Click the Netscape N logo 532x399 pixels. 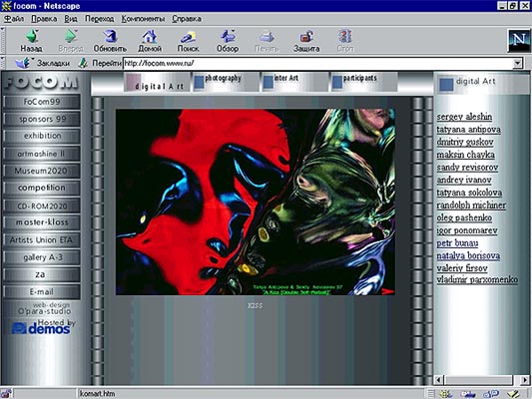518,41
